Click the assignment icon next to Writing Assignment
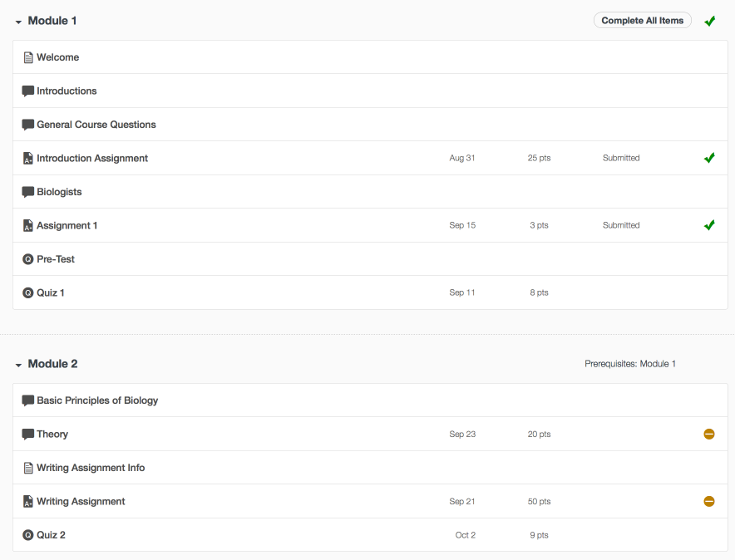The width and height of the screenshot is (735, 560). [27, 501]
